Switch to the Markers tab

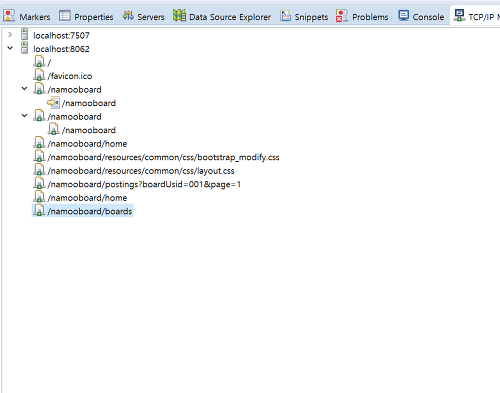click(27, 16)
